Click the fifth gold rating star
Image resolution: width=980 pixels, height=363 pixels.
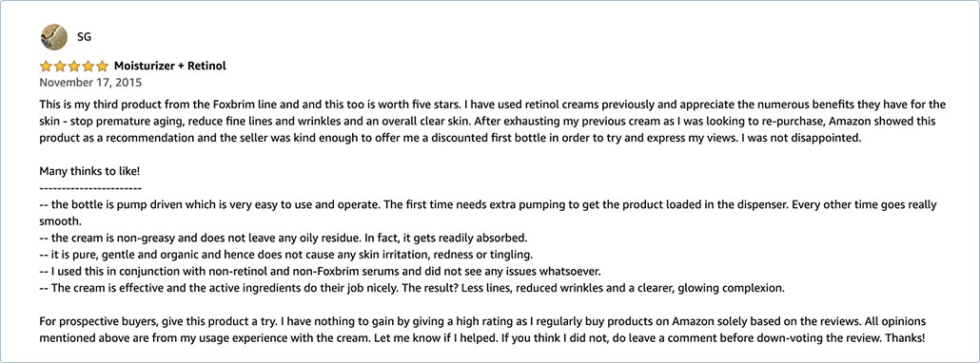tap(103, 67)
